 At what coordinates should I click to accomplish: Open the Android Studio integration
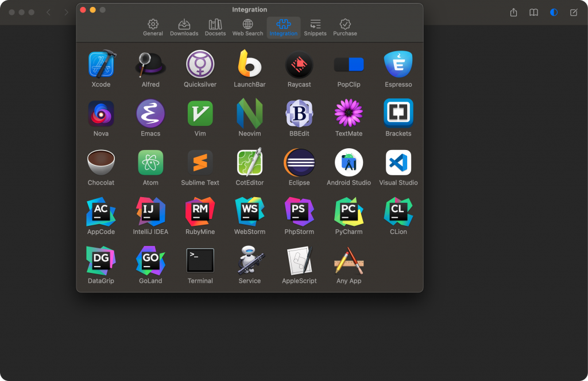tap(349, 163)
